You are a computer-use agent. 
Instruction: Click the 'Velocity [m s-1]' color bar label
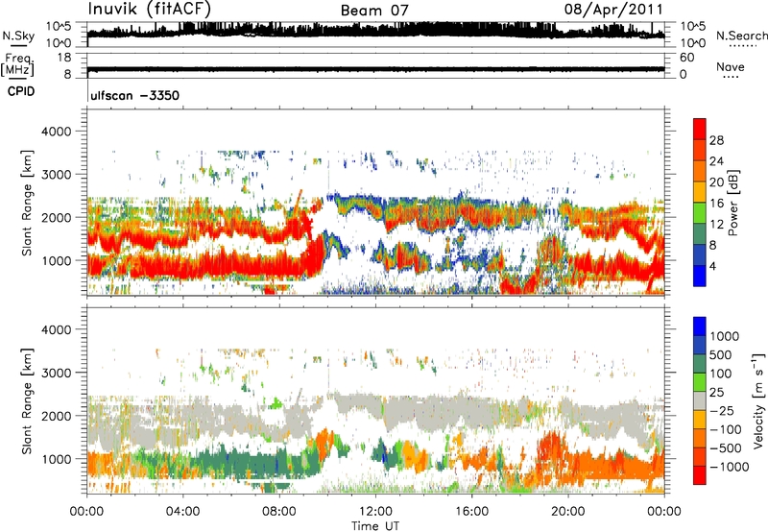point(758,400)
